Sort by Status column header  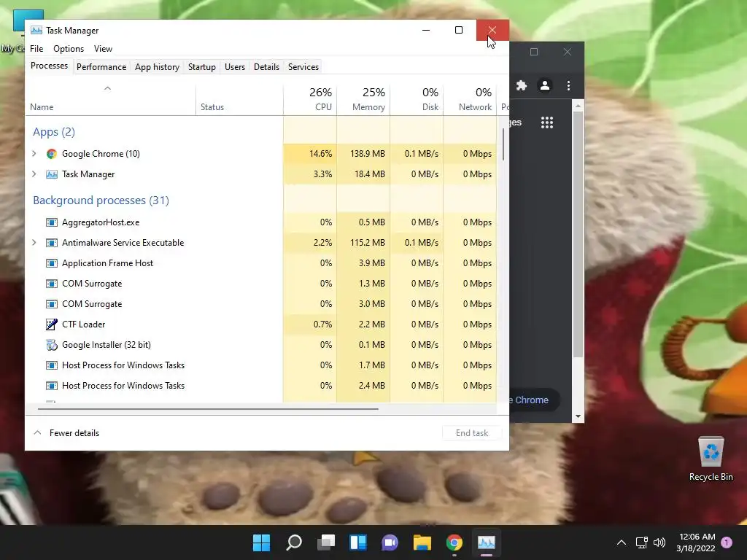239,99
